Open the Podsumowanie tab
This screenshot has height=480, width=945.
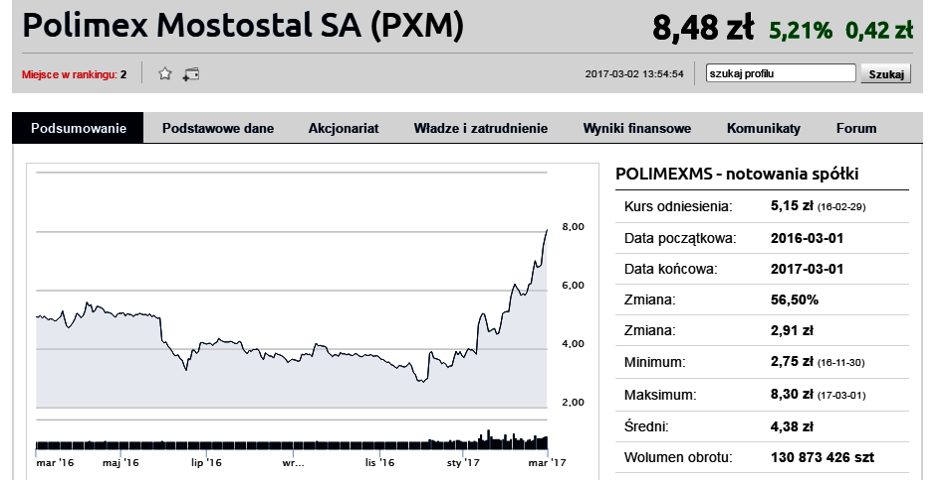tap(78, 128)
